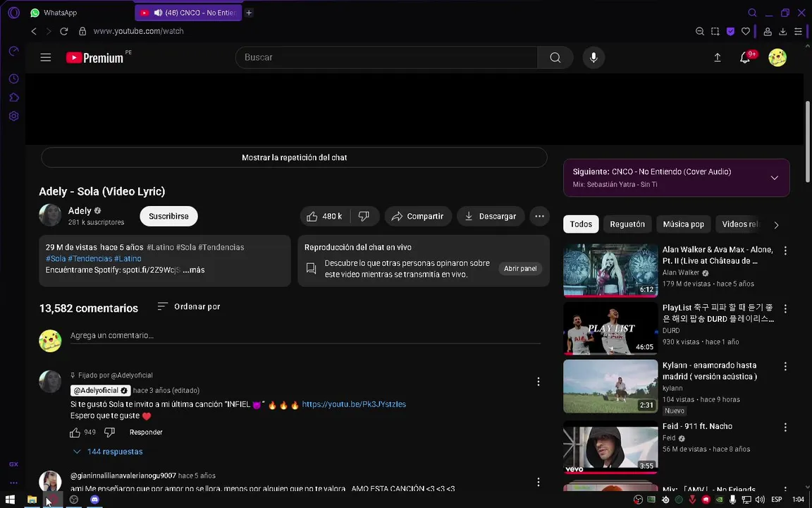Select the CNCO - No Entiendo tab

click(x=188, y=13)
